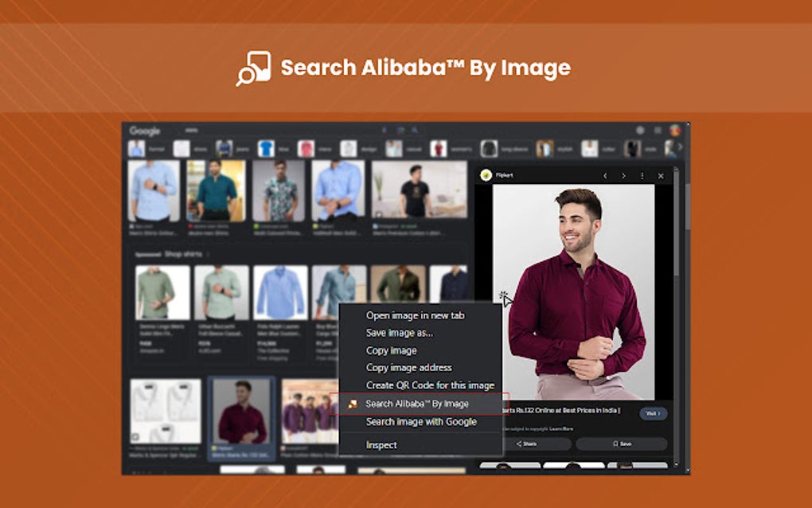
Task: Click the Flipkart logo in the image preview
Action: pos(487,175)
